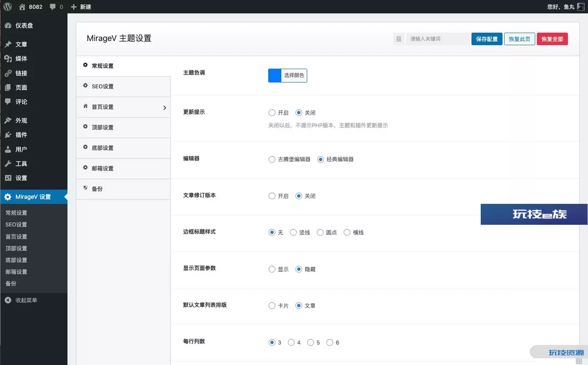Open 备份 in sidebar submenu
588x365 pixels.
[x=11, y=283]
